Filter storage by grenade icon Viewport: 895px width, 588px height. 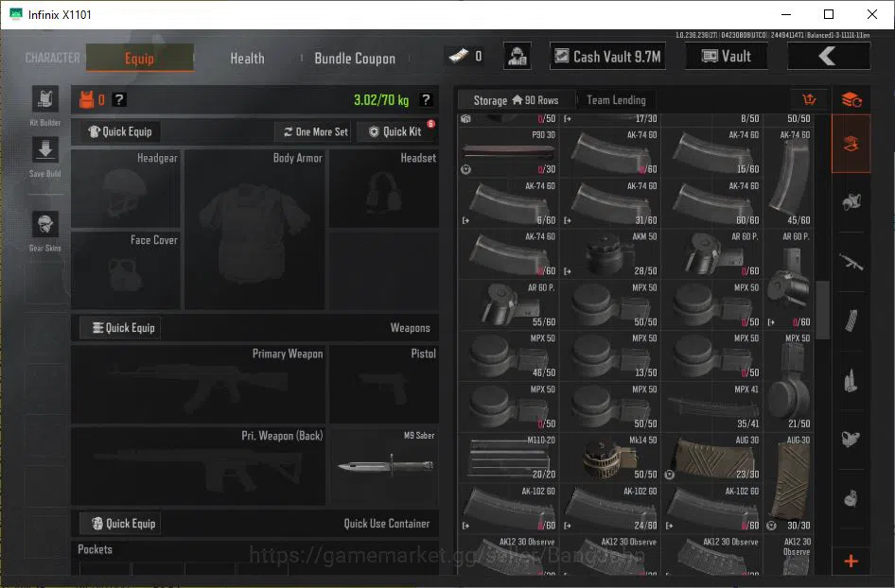click(x=851, y=498)
